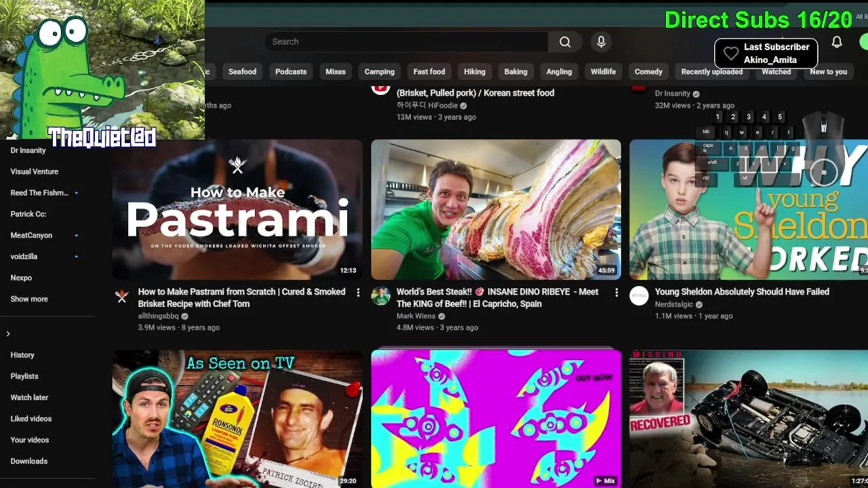Open World's Best Steak video title
868x488 pixels.
coord(497,298)
